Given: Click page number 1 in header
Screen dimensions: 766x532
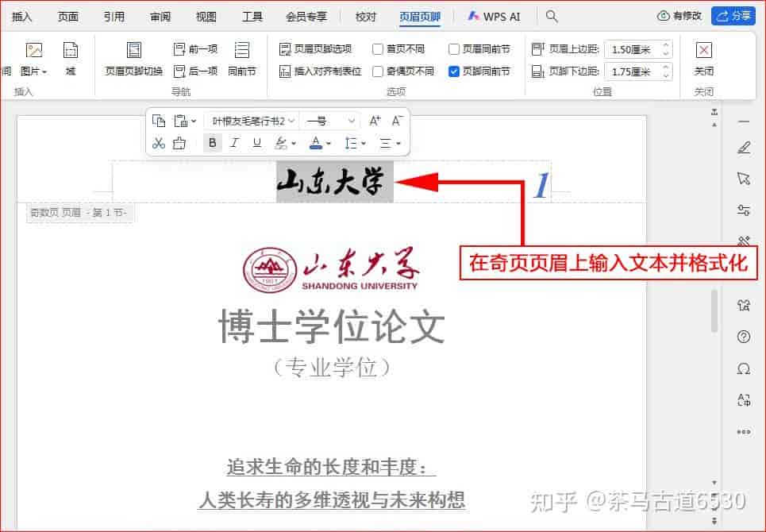Looking at the screenshot, I should pos(541,186).
